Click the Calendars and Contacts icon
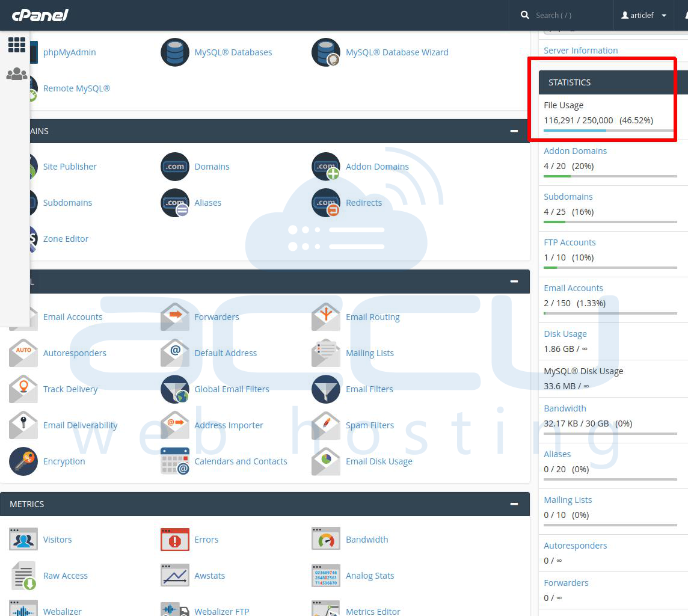The height and width of the screenshot is (616, 688). click(x=174, y=461)
